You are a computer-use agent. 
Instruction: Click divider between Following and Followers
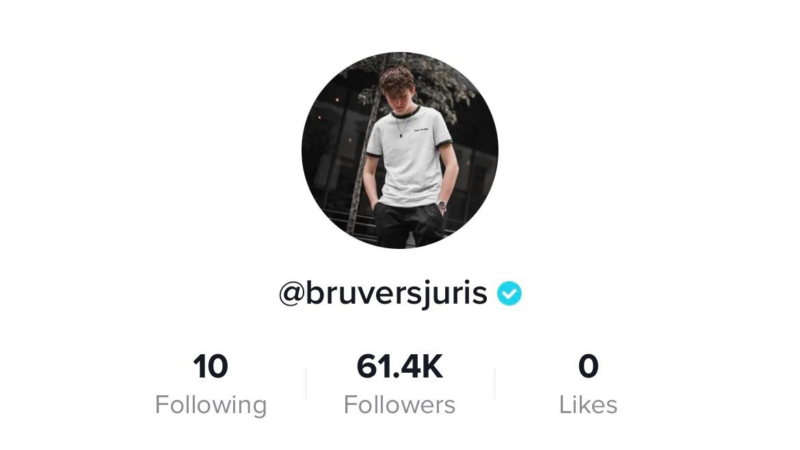point(306,384)
